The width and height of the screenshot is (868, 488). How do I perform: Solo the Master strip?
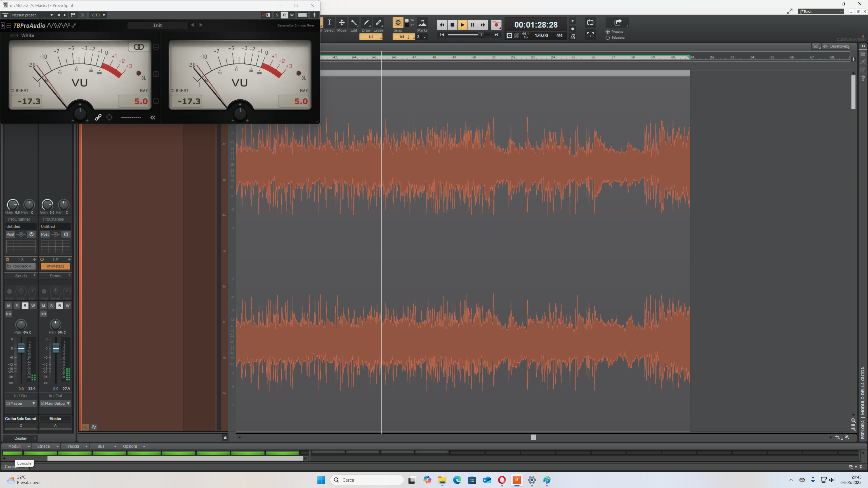(51, 306)
